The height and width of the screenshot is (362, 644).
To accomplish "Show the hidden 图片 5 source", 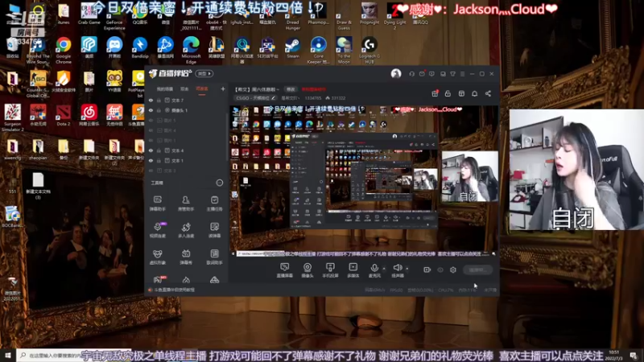I will (x=151, y=120).
